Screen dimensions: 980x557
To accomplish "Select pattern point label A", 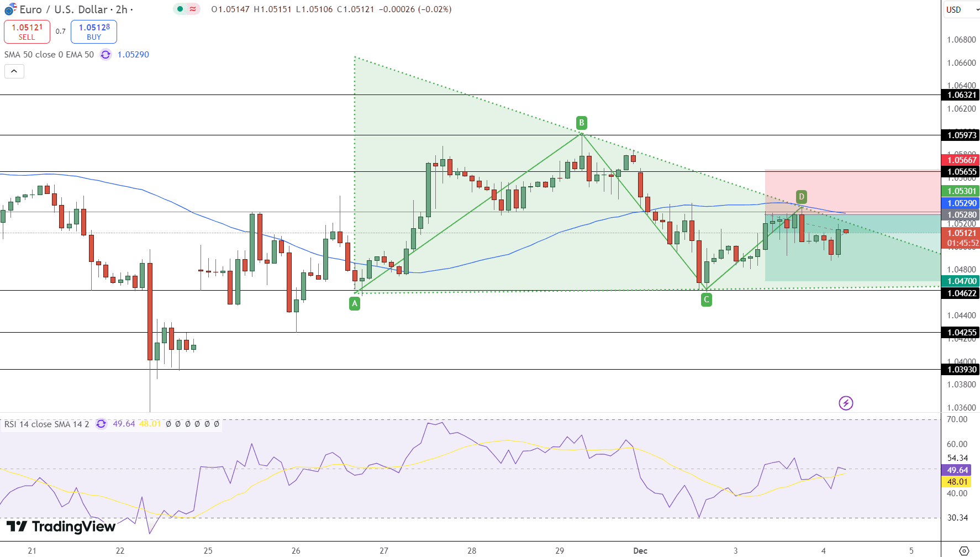I will point(355,303).
